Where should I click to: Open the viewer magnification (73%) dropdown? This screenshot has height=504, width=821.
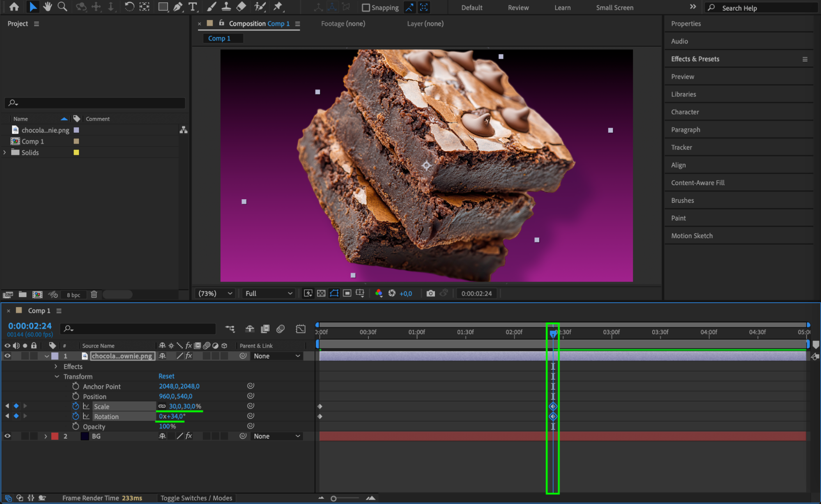pos(215,293)
